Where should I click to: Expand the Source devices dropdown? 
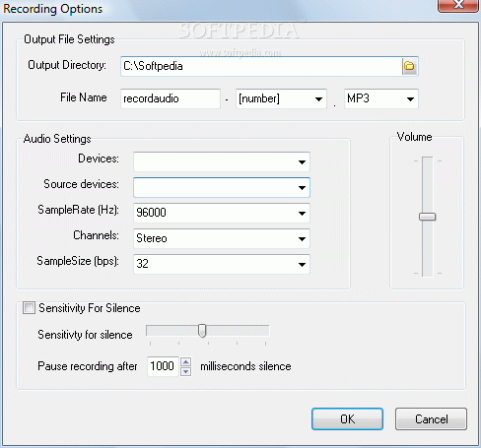(222, 187)
